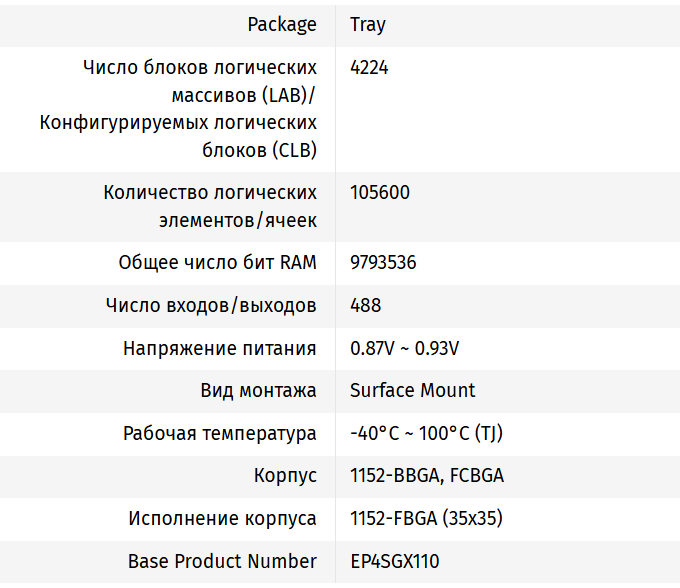The image size is (680, 588).
Task: Click the "Количество логических элементов/ячеек" label
Action: tap(210, 206)
